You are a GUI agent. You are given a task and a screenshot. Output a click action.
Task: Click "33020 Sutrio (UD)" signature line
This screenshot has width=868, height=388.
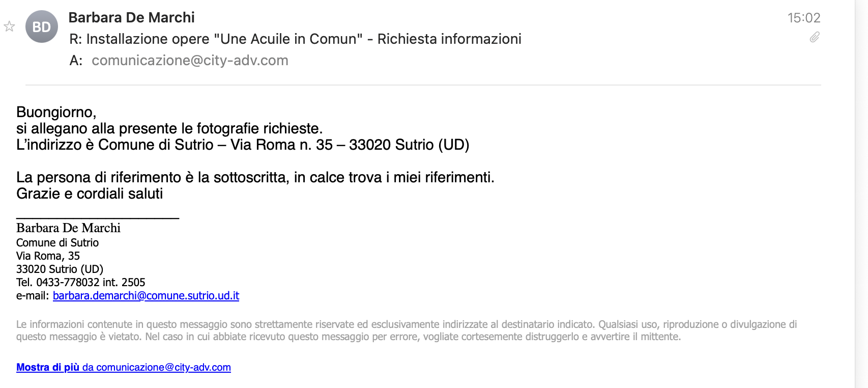click(x=60, y=269)
